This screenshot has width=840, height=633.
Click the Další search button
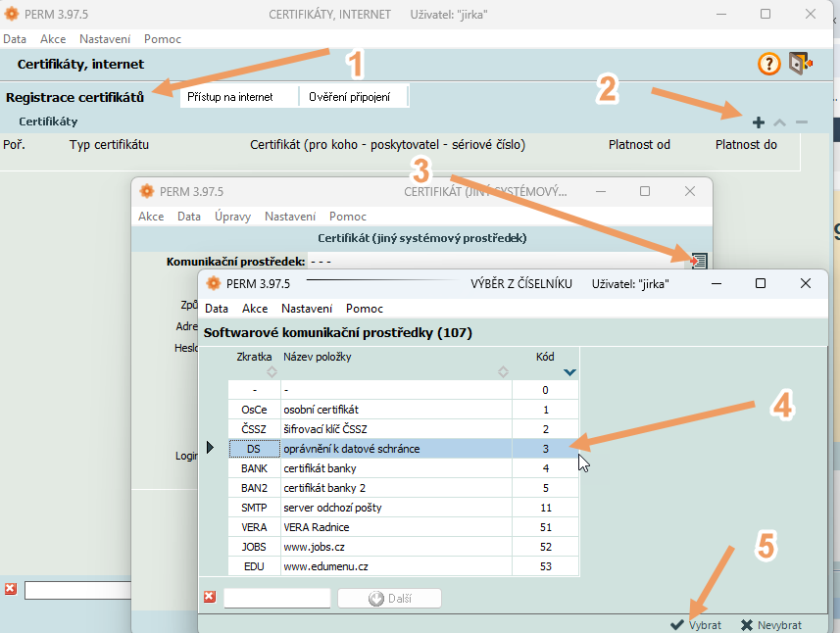point(389,598)
